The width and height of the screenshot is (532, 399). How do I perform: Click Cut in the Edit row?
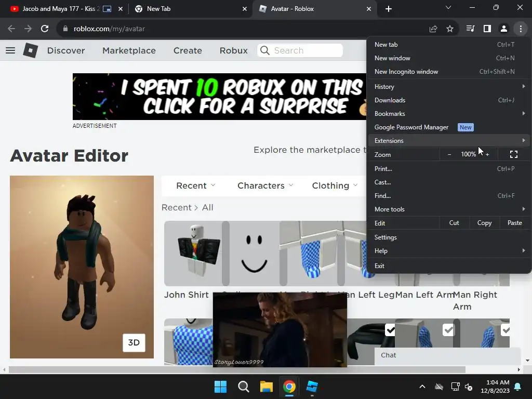pos(454,223)
